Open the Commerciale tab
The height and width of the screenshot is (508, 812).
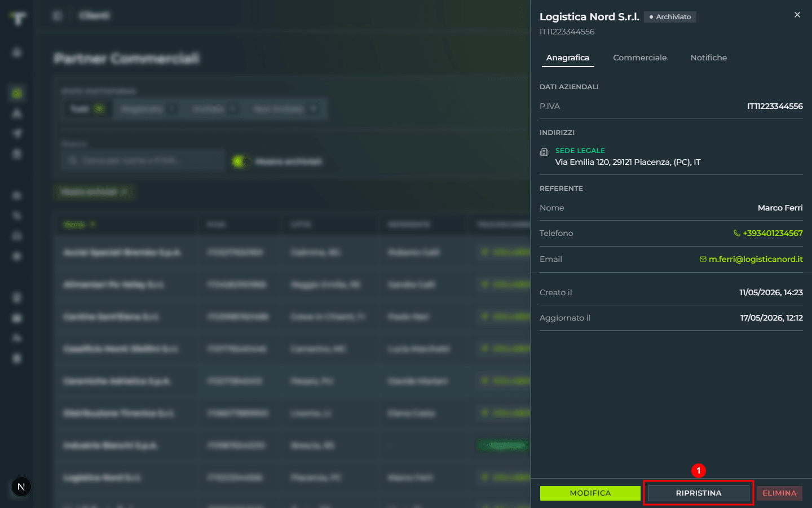(x=640, y=58)
